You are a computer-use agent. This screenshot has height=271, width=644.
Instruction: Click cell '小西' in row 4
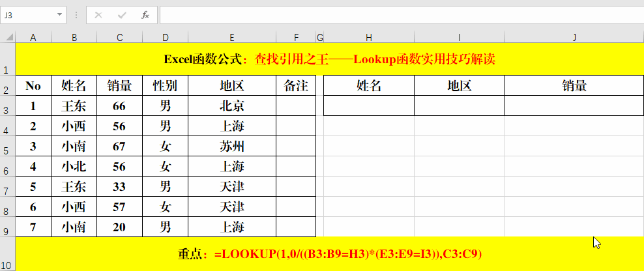click(74, 126)
